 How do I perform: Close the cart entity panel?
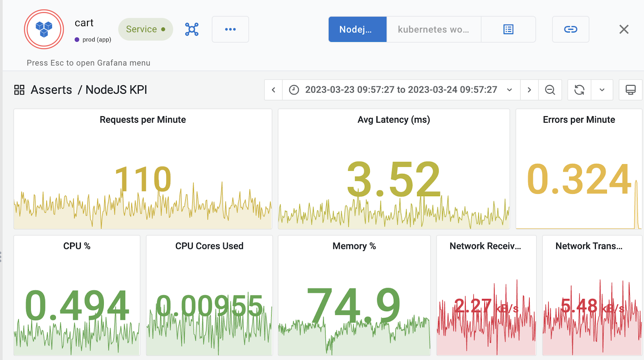pos(623,29)
